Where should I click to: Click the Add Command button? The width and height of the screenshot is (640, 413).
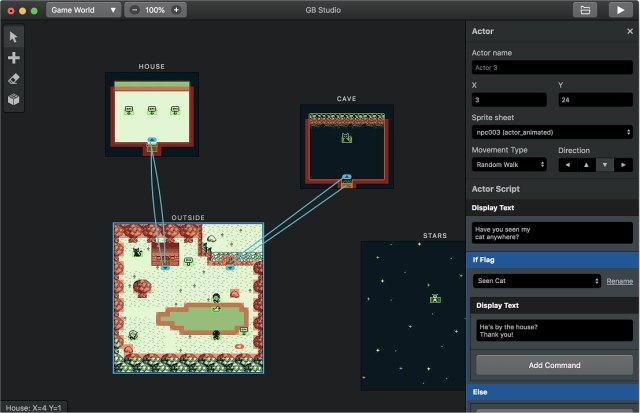pyautogui.click(x=554, y=365)
